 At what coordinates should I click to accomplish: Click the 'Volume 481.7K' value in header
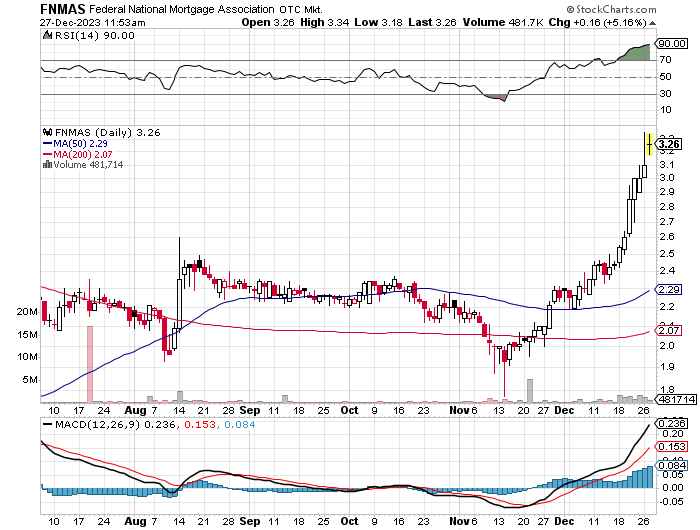tap(503, 22)
